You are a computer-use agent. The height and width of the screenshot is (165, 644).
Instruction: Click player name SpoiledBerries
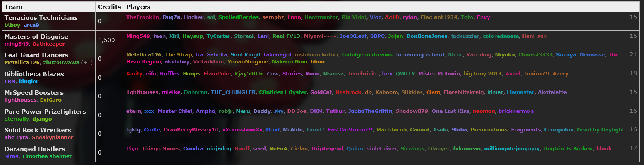tap(238, 17)
